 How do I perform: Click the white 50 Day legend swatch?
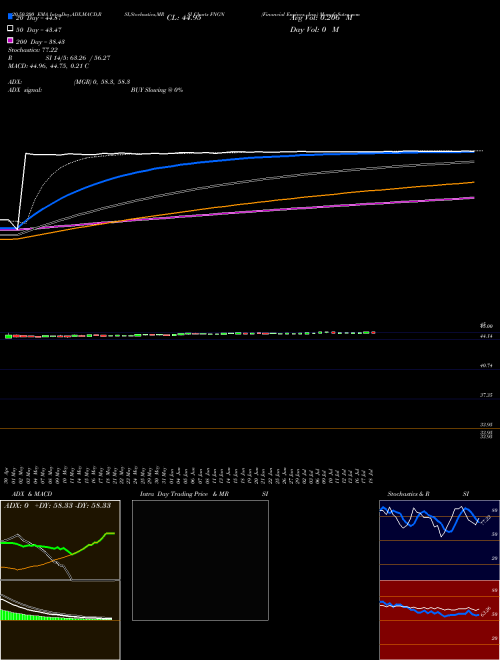[x=10, y=29]
